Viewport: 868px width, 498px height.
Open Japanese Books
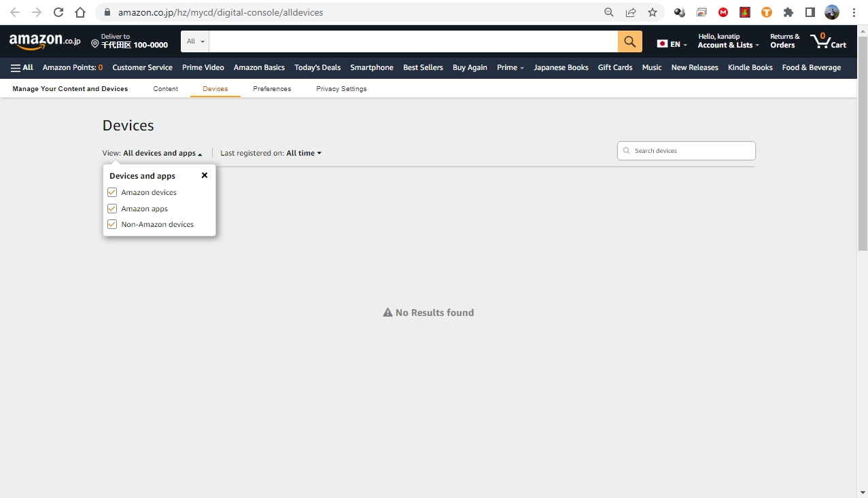(x=561, y=67)
